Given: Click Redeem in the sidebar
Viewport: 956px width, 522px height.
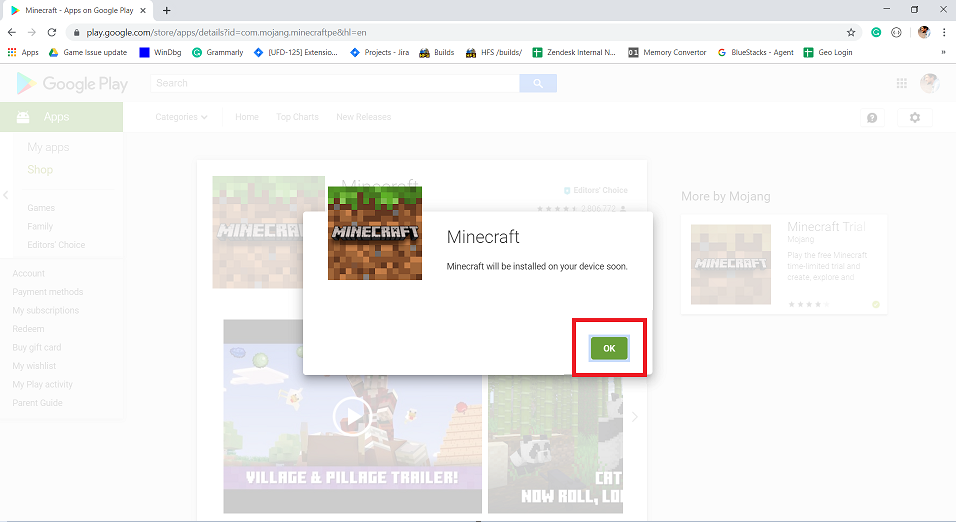Looking at the screenshot, I should click(x=28, y=329).
